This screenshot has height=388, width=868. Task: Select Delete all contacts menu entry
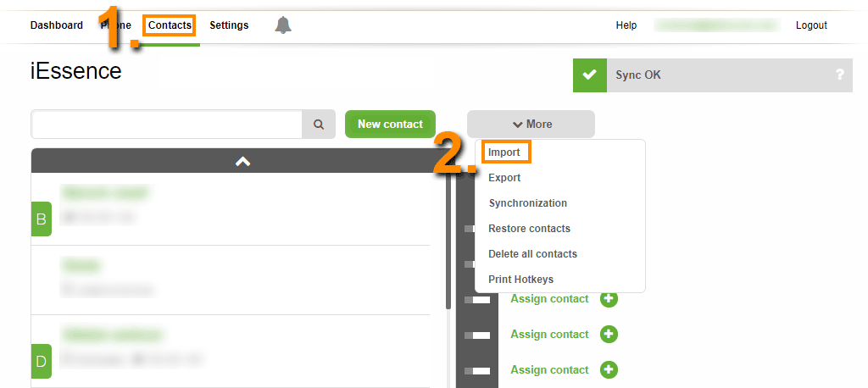(x=532, y=254)
